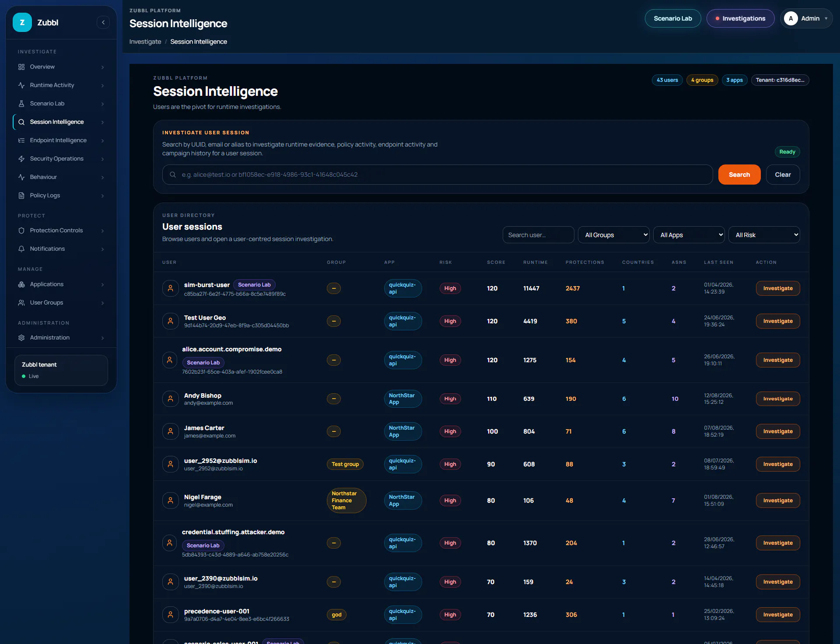
Task: Click the UUID or email search field
Action: (437, 175)
